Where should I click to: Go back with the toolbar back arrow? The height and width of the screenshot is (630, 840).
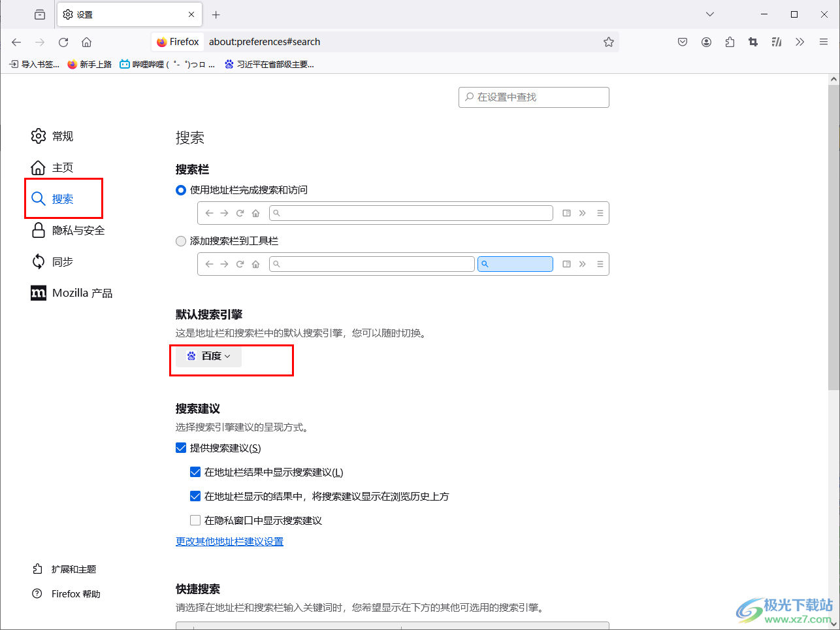click(x=16, y=42)
